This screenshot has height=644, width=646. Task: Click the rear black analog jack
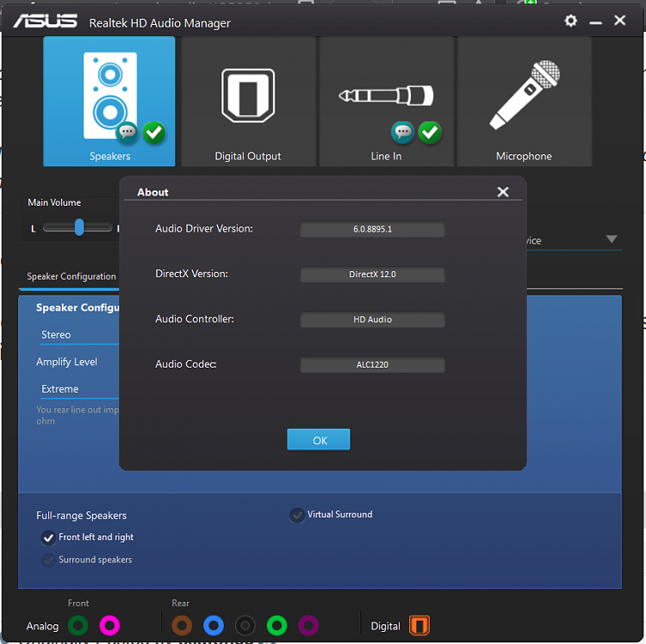[245, 626]
